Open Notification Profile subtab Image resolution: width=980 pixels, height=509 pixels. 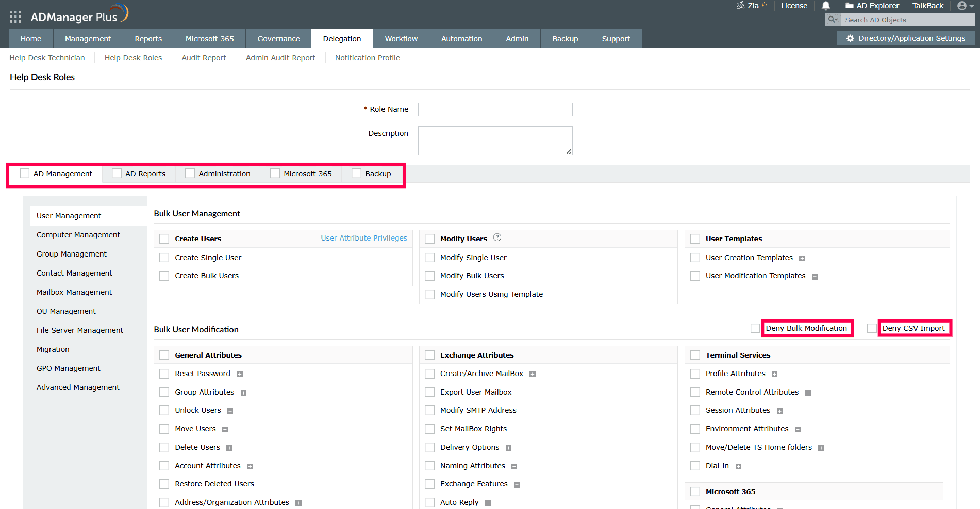click(368, 58)
